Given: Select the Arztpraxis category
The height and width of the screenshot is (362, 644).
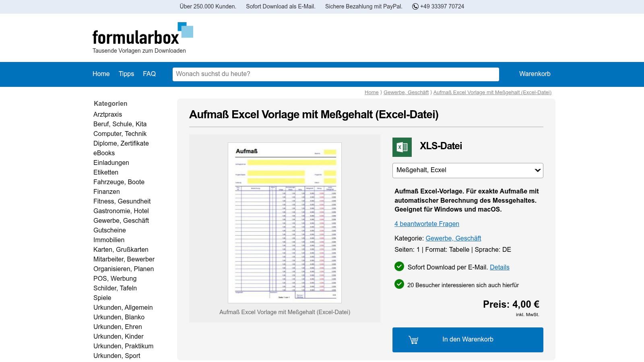Looking at the screenshot, I should (107, 115).
